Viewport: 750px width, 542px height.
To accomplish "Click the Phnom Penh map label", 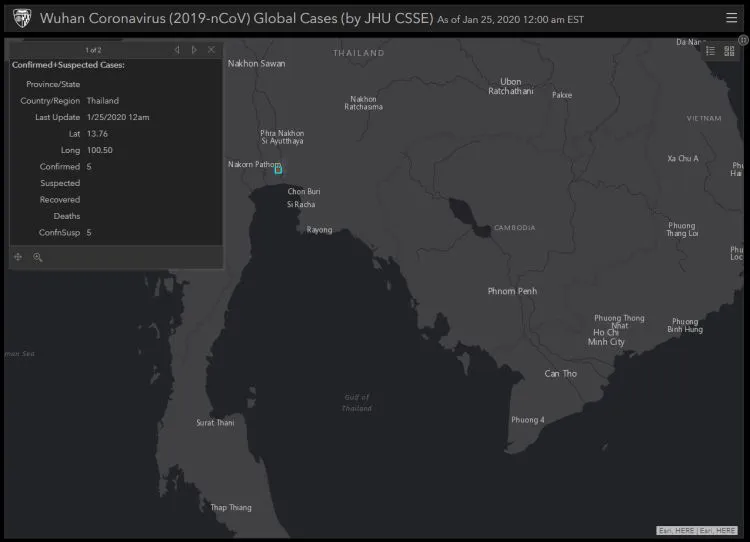I will [512, 291].
